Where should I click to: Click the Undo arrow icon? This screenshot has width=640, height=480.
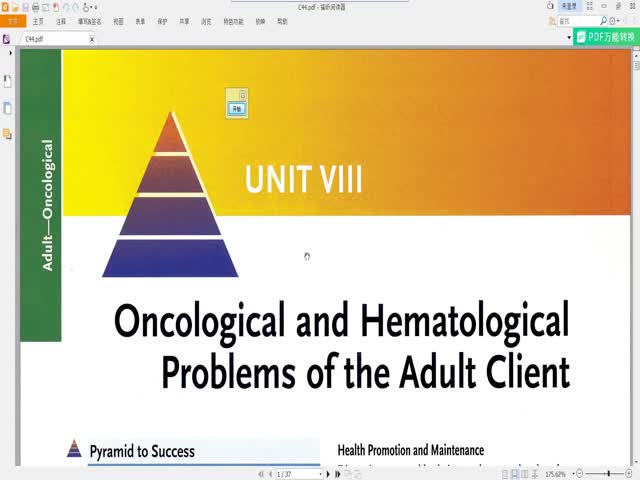(67, 7)
